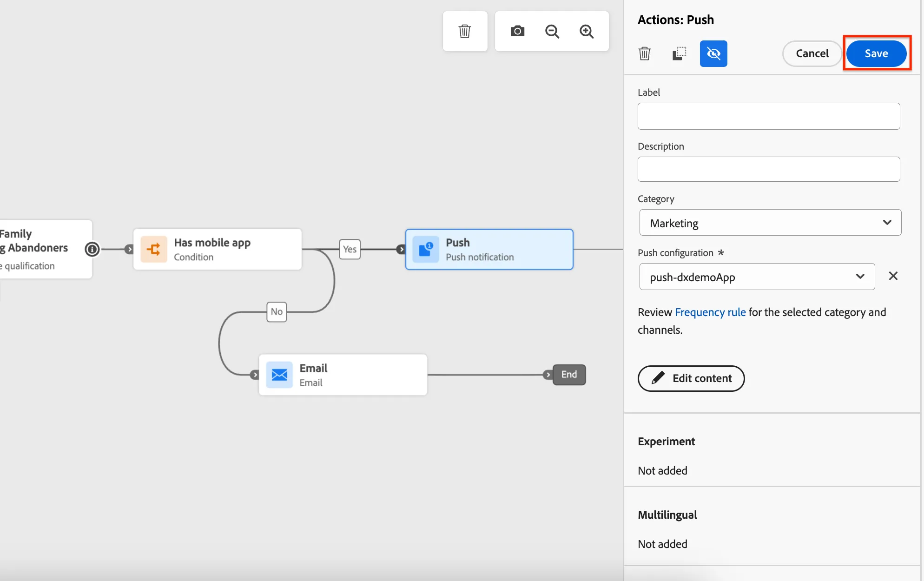Screen dimensions: 924x581
Task: Click the Multilingual section heading
Action: click(x=667, y=515)
